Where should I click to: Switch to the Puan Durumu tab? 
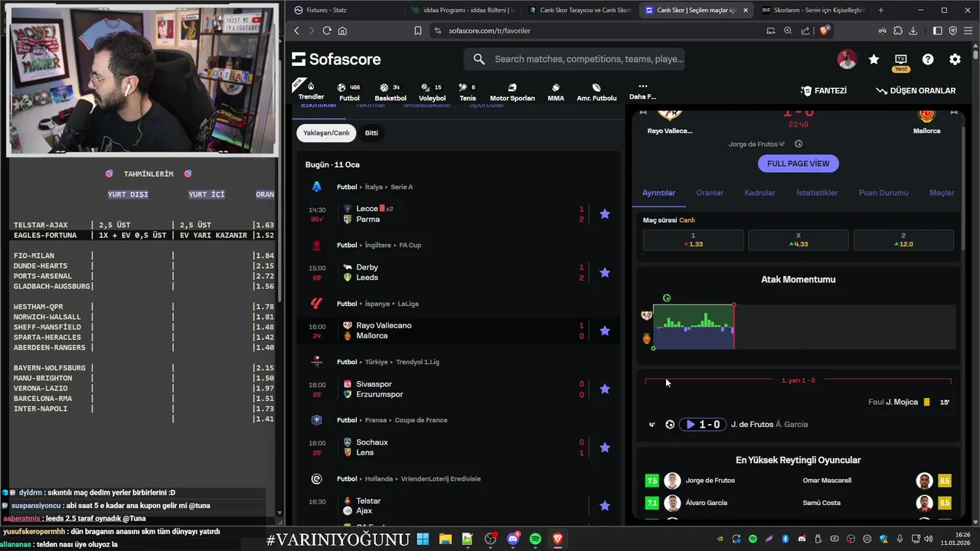tap(884, 193)
